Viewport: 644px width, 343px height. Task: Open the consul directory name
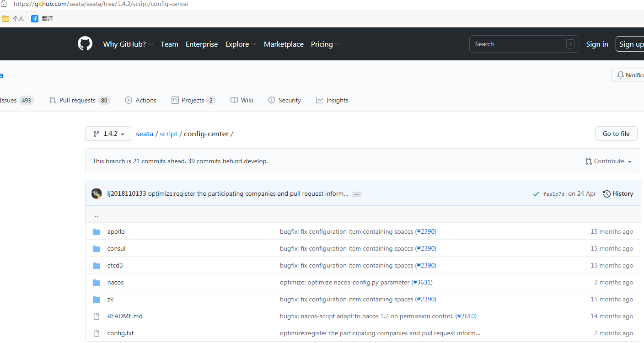click(116, 249)
